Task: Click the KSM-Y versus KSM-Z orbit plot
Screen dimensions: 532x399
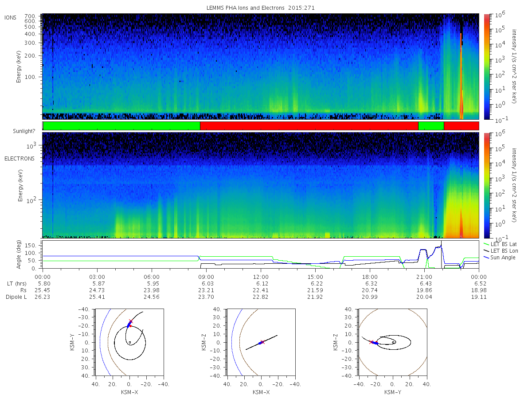Action: (393, 341)
